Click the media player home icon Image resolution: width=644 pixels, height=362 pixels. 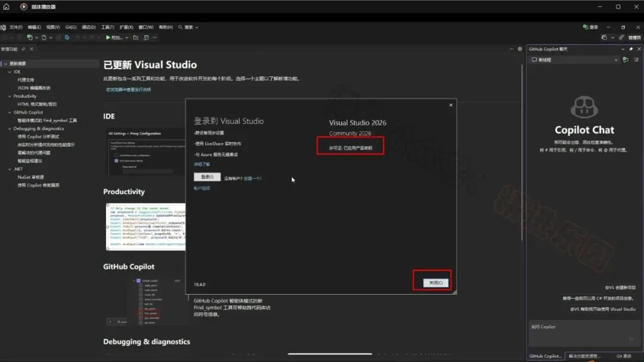[6, 7]
